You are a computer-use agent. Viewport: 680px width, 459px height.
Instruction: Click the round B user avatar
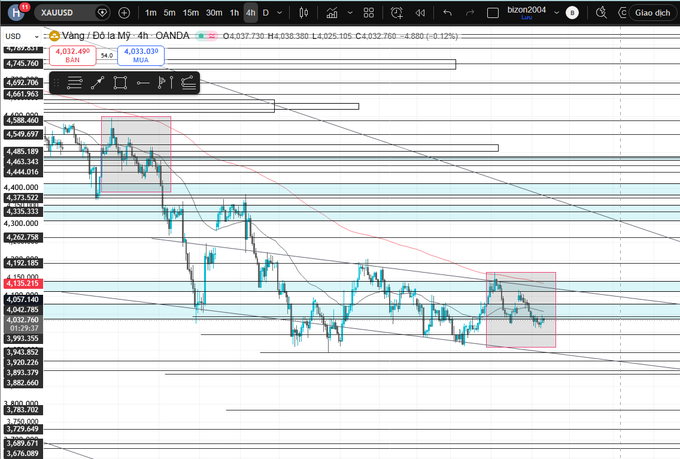click(x=572, y=13)
